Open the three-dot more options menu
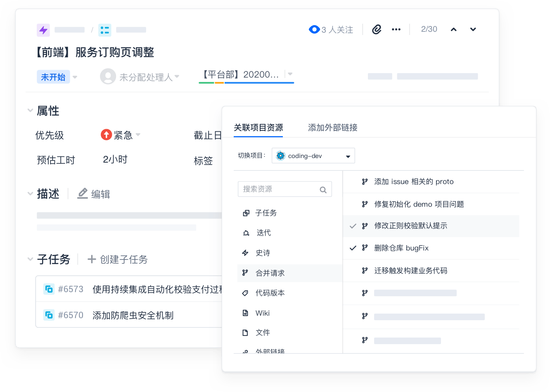This screenshot has height=392, width=550. [x=396, y=29]
